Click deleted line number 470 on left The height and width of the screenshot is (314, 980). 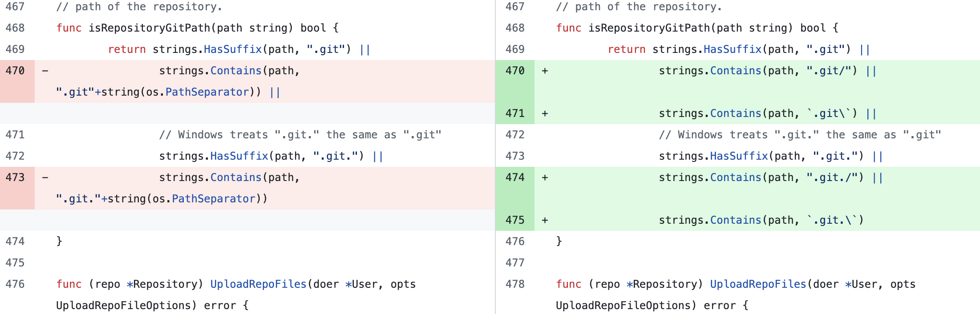coord(15,71)
